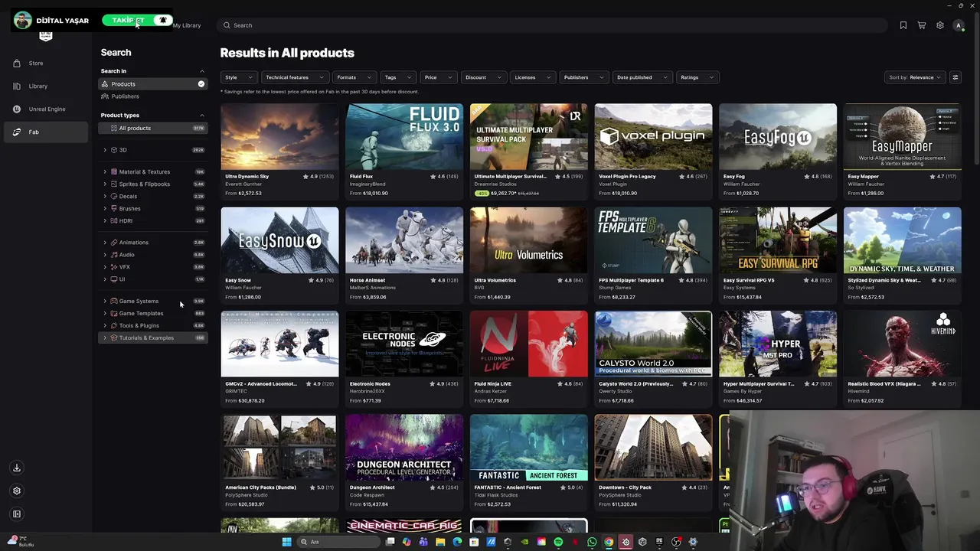
Task: Click the Fab logo icon in sidebar
Action: [x=17, y=132]
